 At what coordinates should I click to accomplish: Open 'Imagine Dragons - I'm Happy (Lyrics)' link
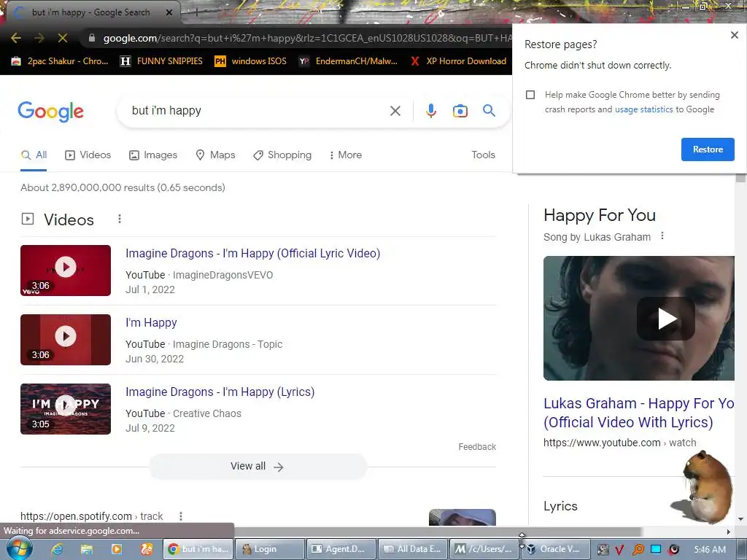pyautogui.click(x=220, y=392)
